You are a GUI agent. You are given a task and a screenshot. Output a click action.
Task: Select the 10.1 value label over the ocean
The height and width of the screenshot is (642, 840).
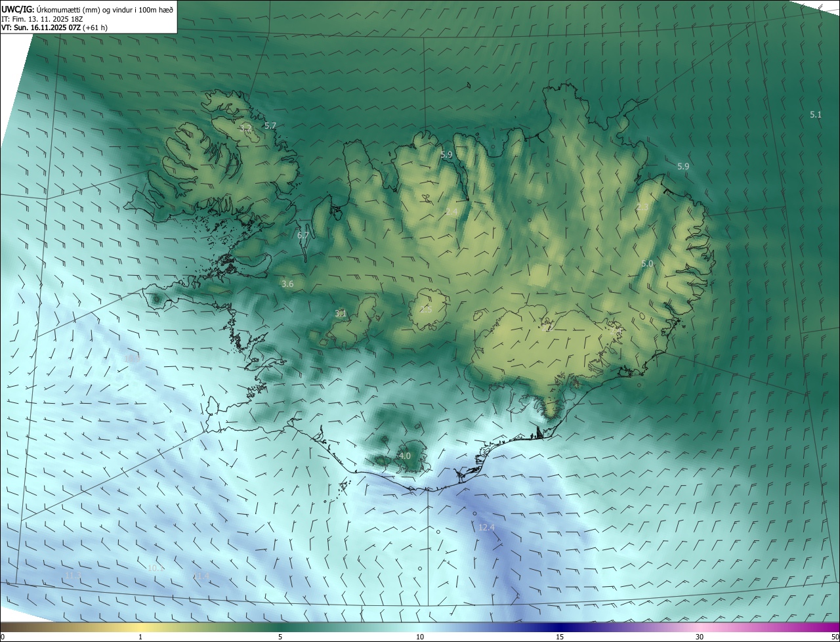point(156,568)
